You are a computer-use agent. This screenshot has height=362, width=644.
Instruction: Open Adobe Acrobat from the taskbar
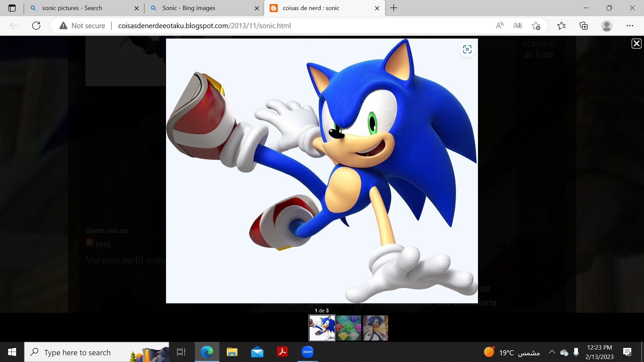pos(282,352)
